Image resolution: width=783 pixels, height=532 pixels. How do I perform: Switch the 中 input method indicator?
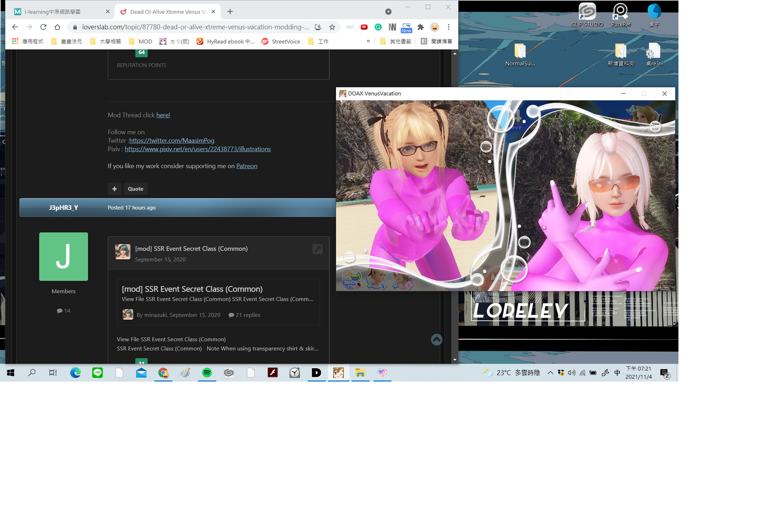coord(617,373)
